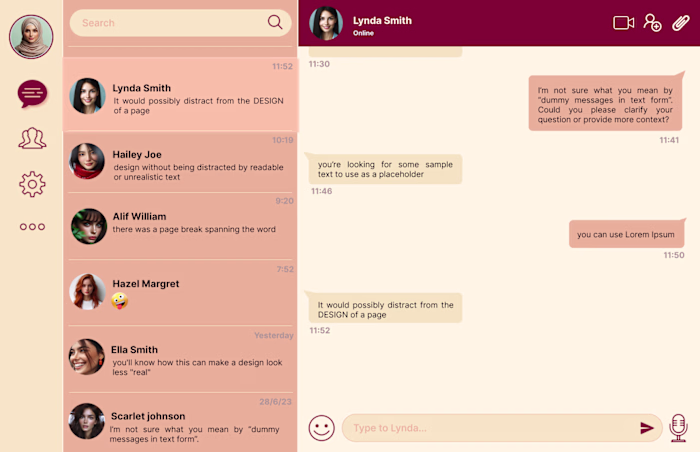This screenshot has height=452, width=700.
Task: Click Hailey Joe's preview 'design without being distracted'
Action: pyautogui.click(x=198, y=172)
